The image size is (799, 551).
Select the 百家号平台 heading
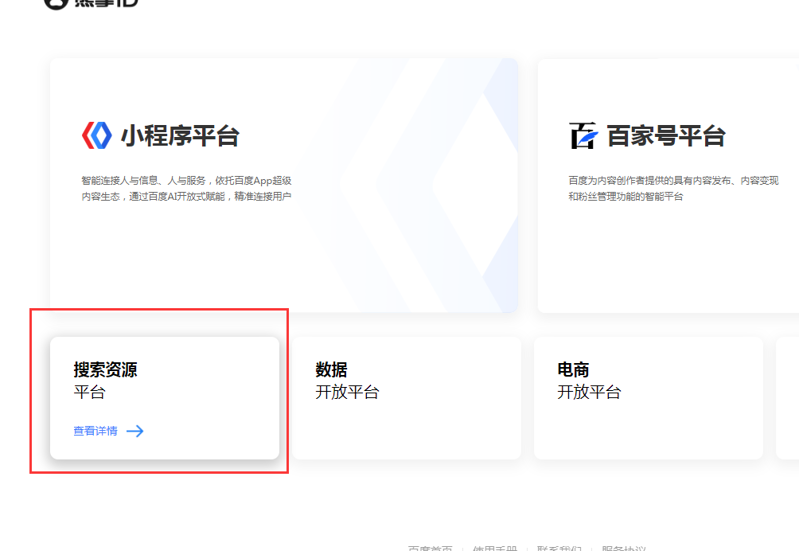666,136
